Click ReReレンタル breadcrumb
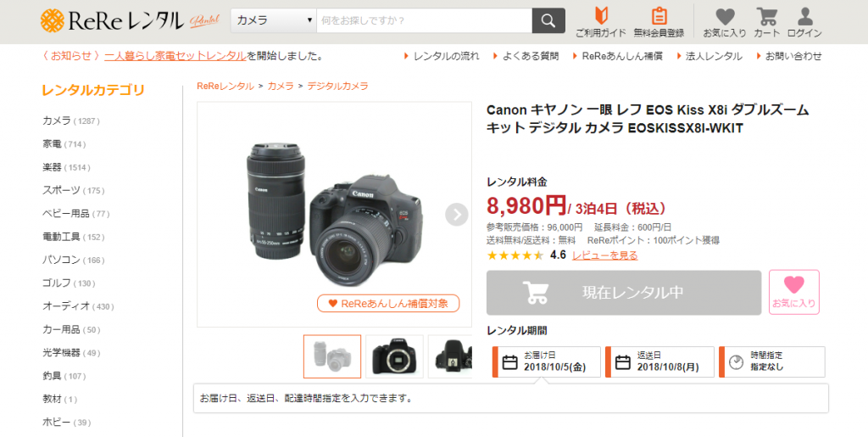Image resolution: width=868 pixels, height=437 pixels. click(x=225, y=86)
